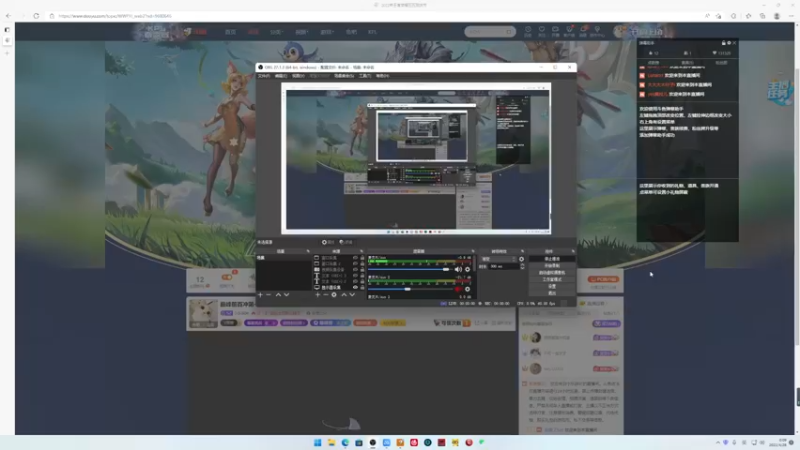Pop out the Audio Mixer dock with its header icon
The width and height of the screenshot is (800, 450).
[472, 252]
